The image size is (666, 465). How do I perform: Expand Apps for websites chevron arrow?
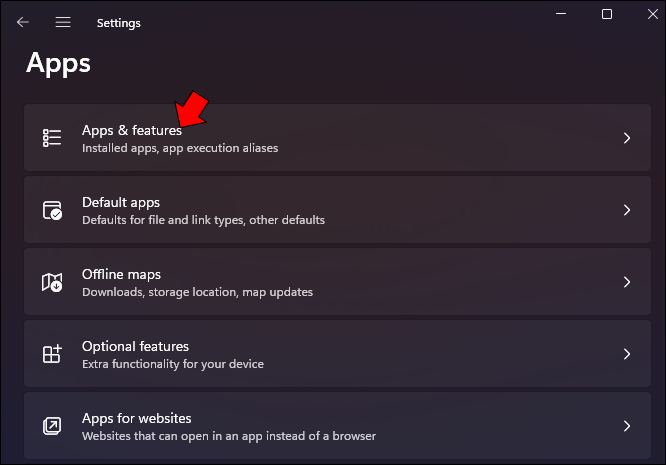point(627,426)
